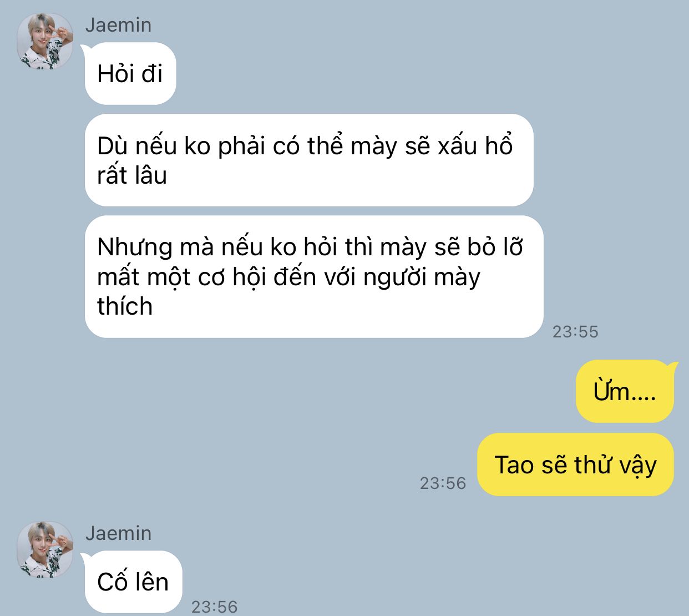This screenshot has width=689, height=616.
Task: Tap Jaemin's avatar beside the 'Cố lên' message
Action: tap(45, 549)
